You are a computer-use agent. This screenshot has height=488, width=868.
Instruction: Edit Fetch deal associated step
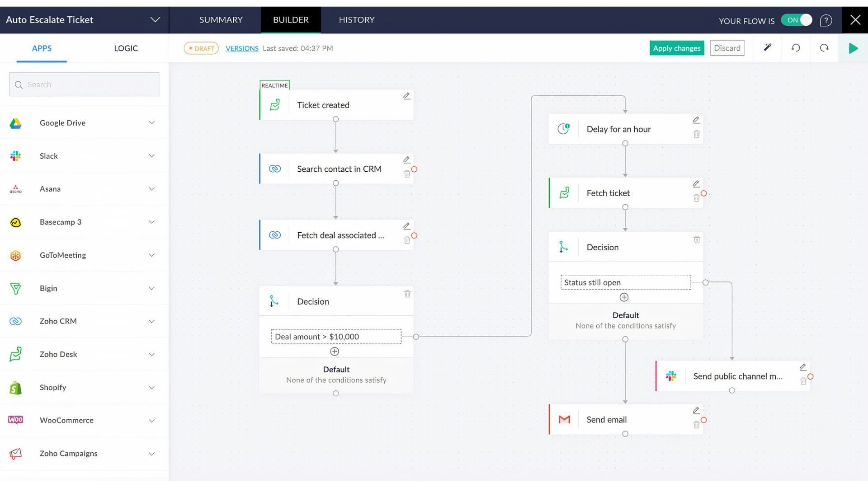click(x=406, y=226)
